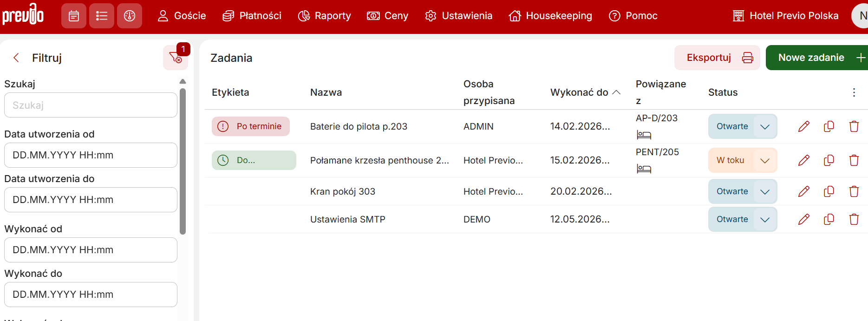Open table column options menu

tap(854, 92)
